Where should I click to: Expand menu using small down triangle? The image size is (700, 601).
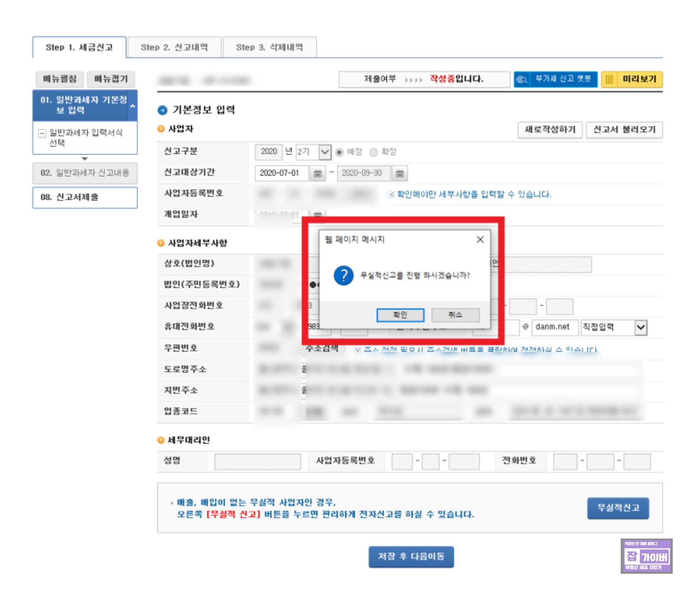85,159
